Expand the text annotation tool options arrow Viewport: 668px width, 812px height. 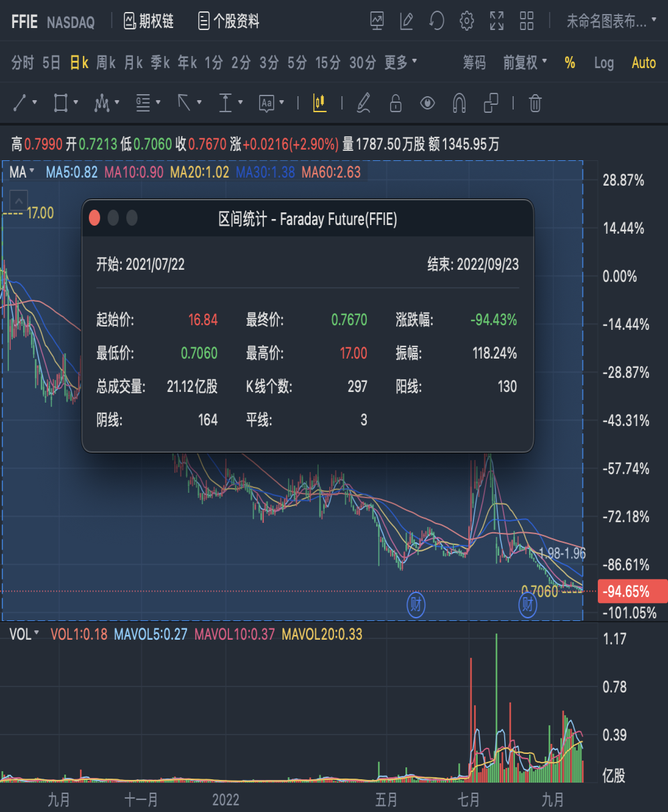point(282,103)
